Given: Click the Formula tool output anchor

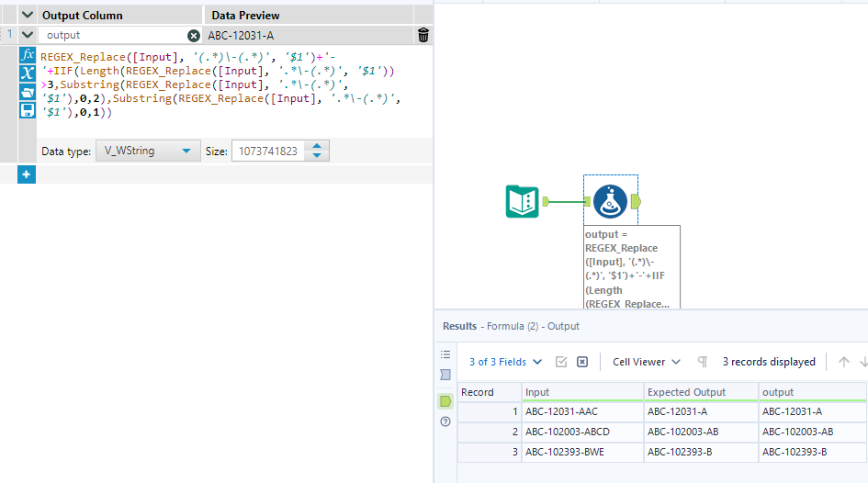Looking at the screenshot, I should (x=636, y=202).
